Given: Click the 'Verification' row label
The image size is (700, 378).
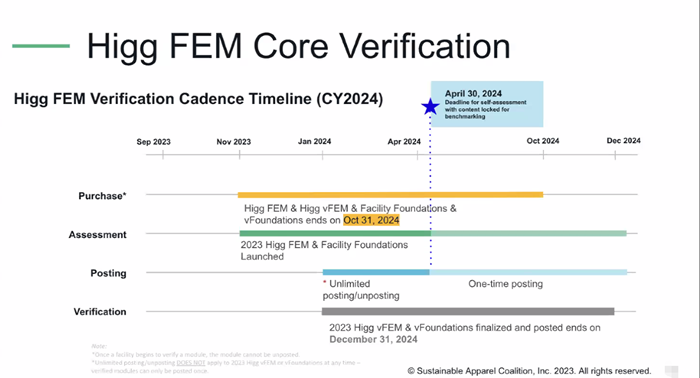Looking at the screenshot, I should pos(100,312).
